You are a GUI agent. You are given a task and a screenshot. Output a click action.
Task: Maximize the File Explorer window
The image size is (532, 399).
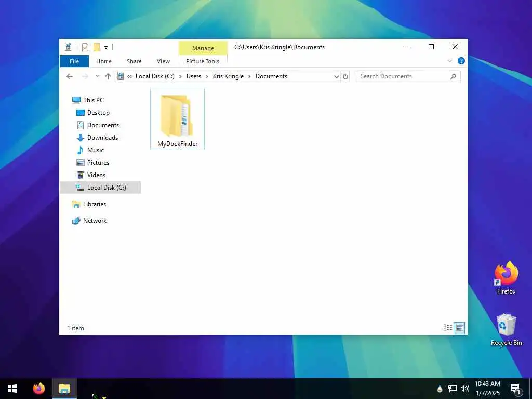431,47
